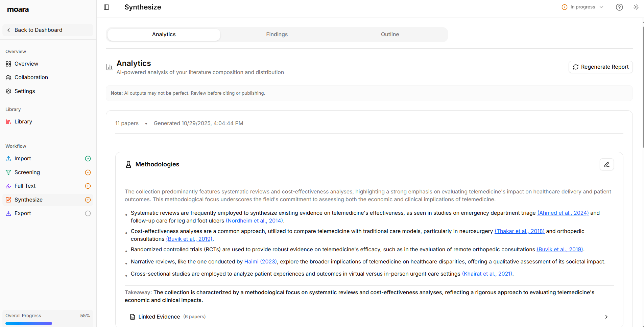The image size is (644, 327).
Task: Click the Regenerate Report button
Action: pyautogui.click(x=600, y=67)
